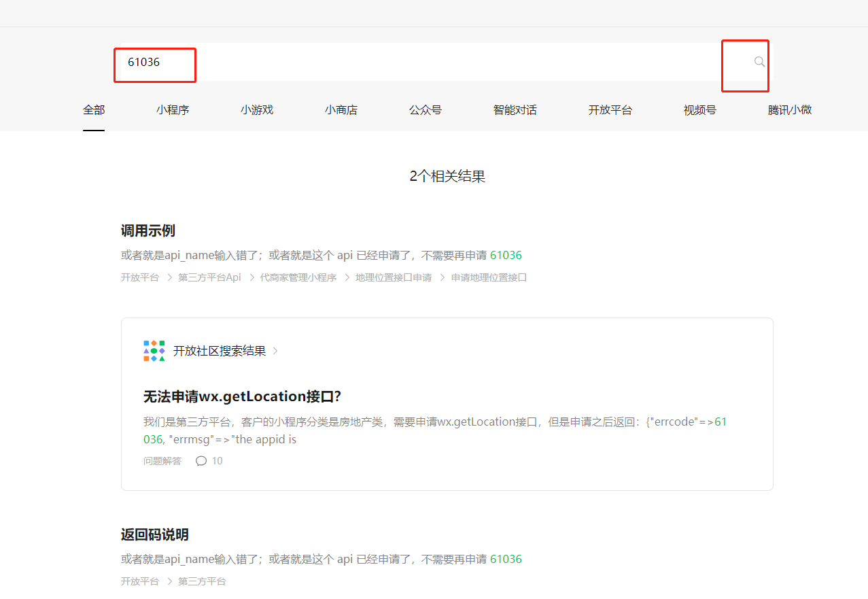Open the 返回码说明 result title

coord(155,534)
